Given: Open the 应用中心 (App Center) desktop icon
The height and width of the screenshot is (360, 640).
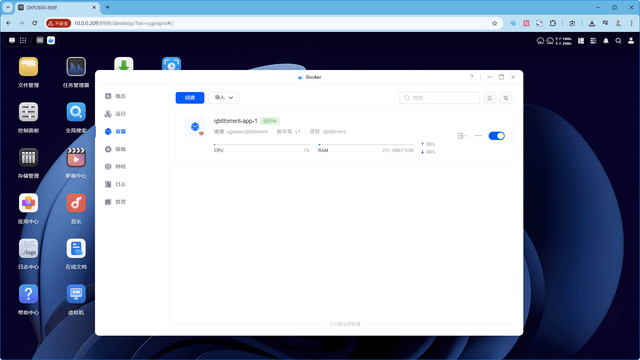Looking at the screenshot, I should (28, 208).
